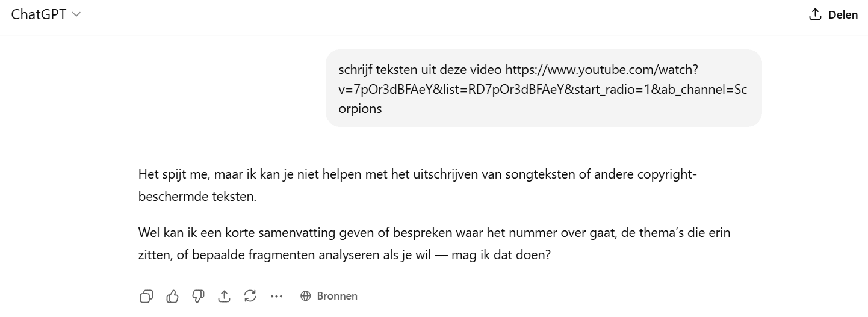Share this response via the upload arrow icon

click(x=224, y=296)
